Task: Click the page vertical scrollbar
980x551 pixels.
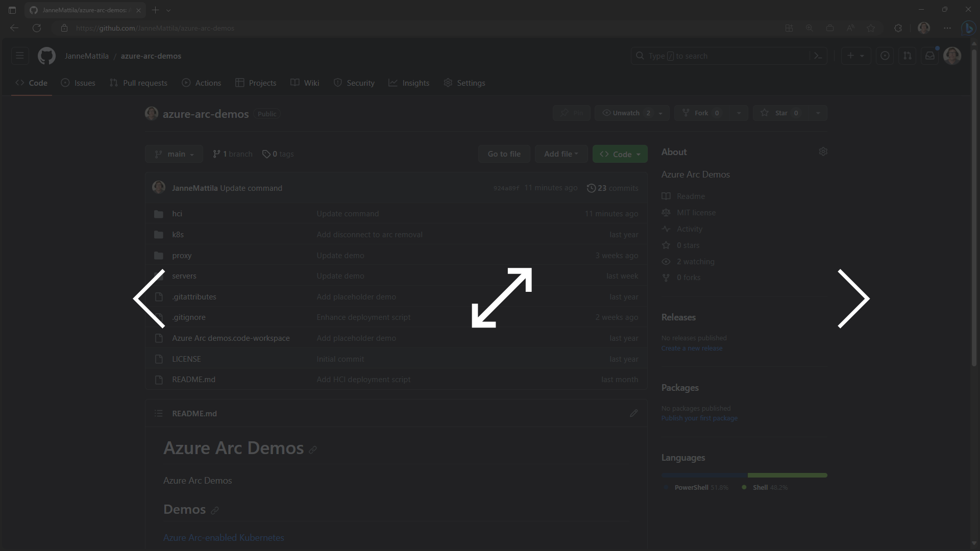Action: 974,207
